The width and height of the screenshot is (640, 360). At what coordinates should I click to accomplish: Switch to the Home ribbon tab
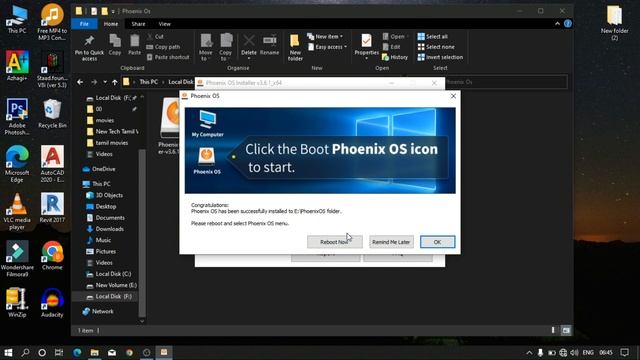pyautogui.click(x=111, y=24)
